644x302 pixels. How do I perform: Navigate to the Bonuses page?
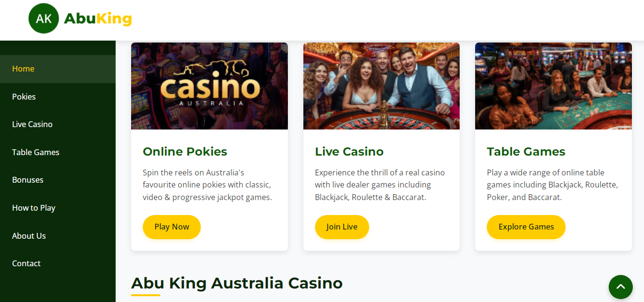point(28,180)
